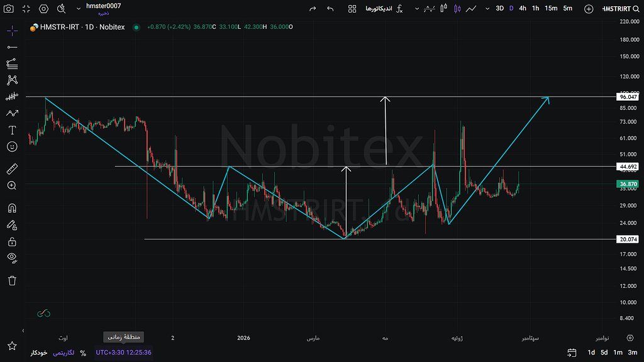Open time axis settings gear icon
The image size is (644, 362).
(x=630, y=337)
